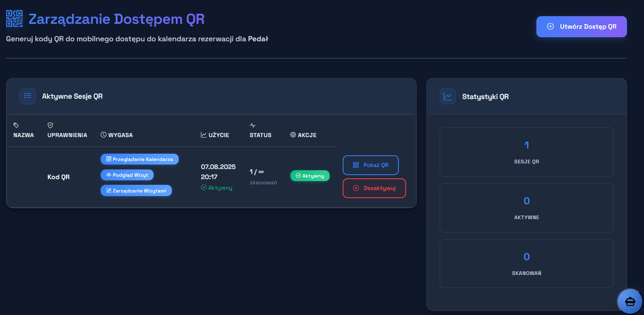This screenshot has width=644, height=315.
Task: Click the QR code logo icon in header
Action: (14, 19)
